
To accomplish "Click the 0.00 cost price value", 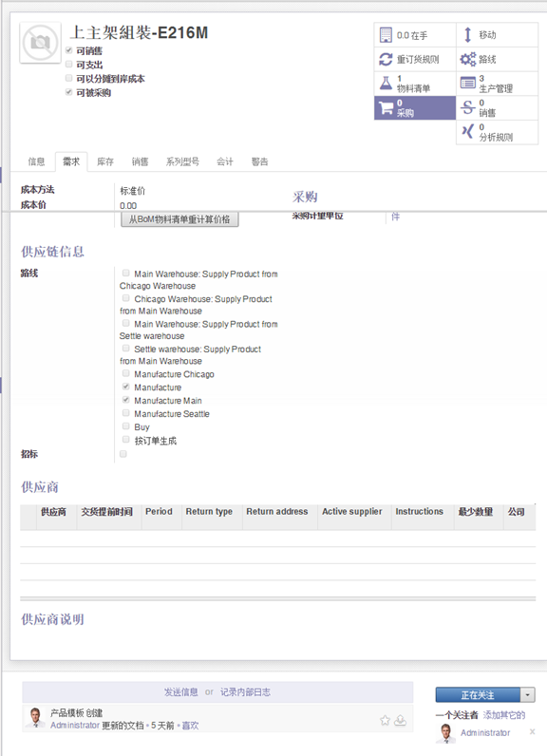I will [x=128, y=205].
